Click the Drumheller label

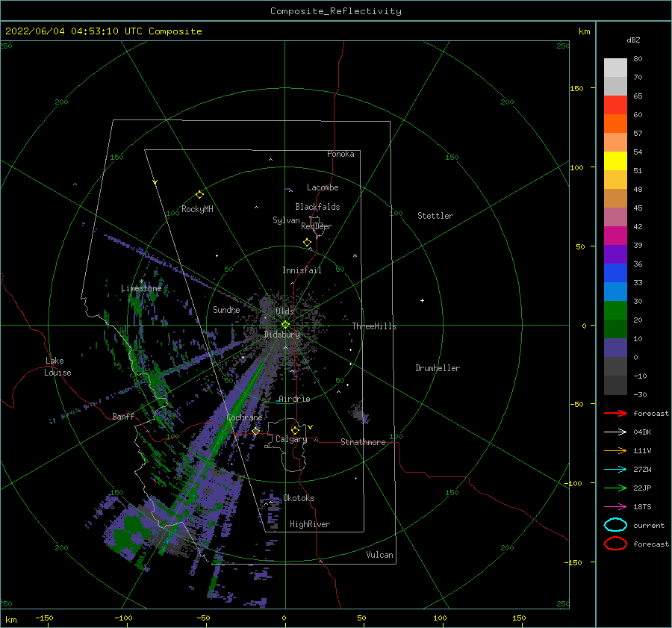coord(437,368)
